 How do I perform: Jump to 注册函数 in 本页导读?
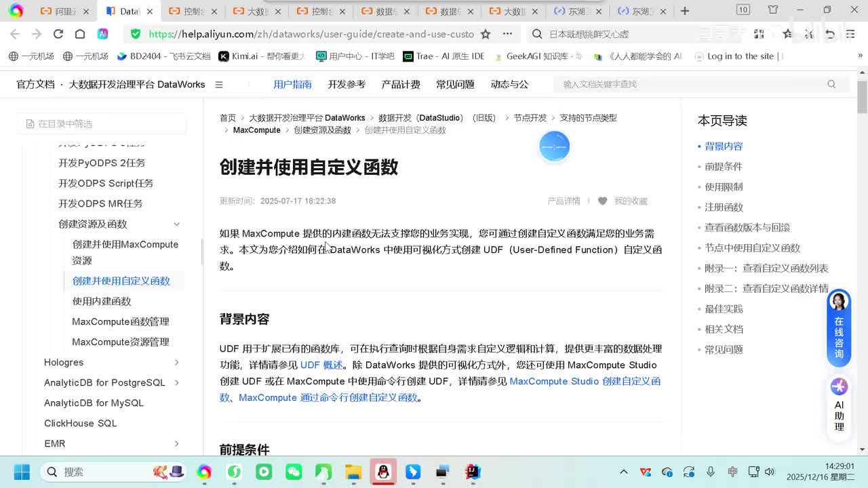coord(724,207)
